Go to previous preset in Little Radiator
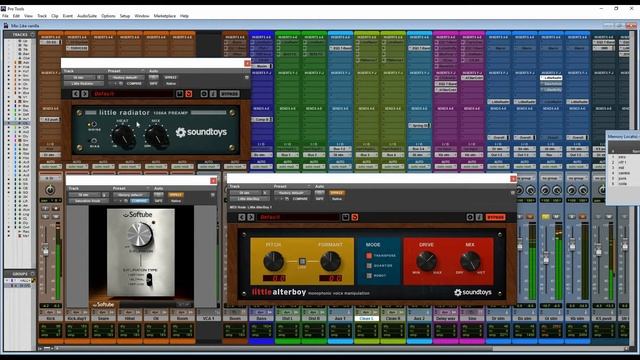Screen dimensions: 640x360 (x=76, y=94)
